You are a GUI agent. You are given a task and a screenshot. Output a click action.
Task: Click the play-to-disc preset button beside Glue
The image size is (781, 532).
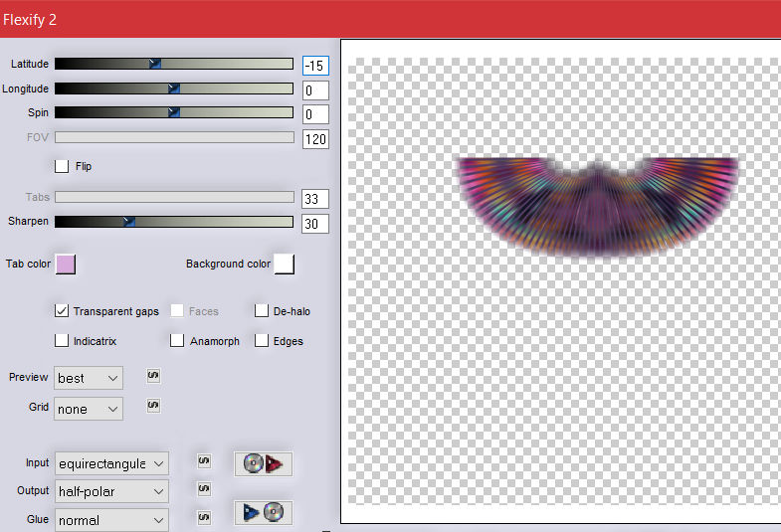coord(263,512)
